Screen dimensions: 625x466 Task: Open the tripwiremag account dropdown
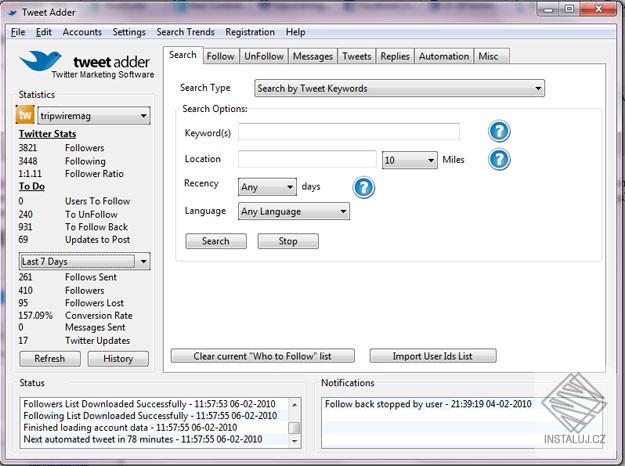coord(94,116)
